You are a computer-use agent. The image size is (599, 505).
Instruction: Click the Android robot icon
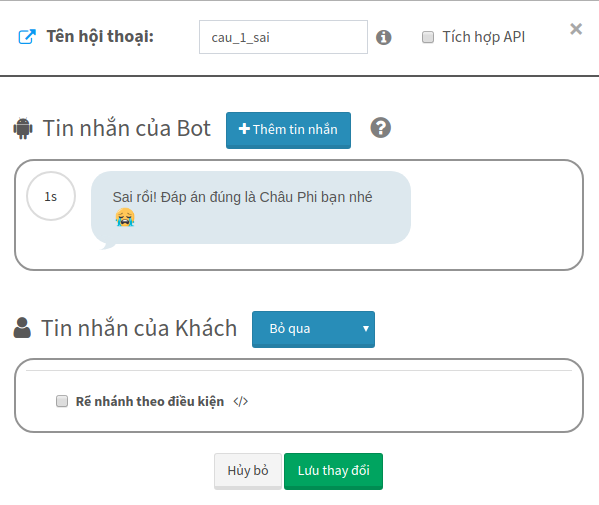23,128
